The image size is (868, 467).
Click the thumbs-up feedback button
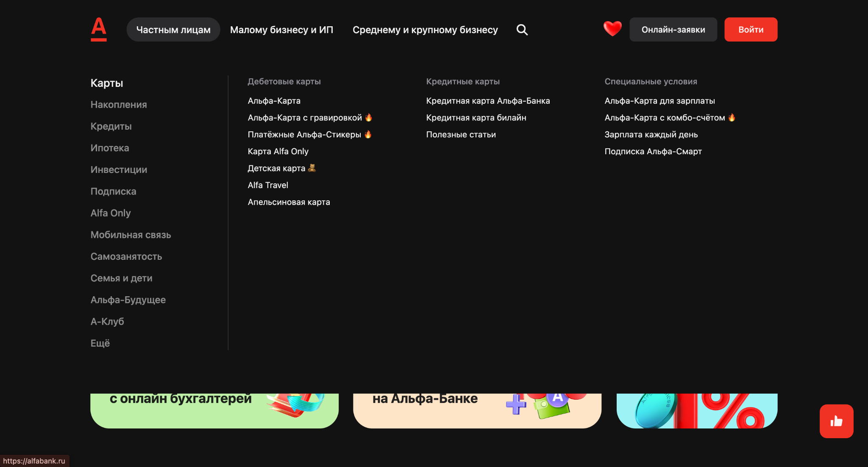click(x=836, y=421)
